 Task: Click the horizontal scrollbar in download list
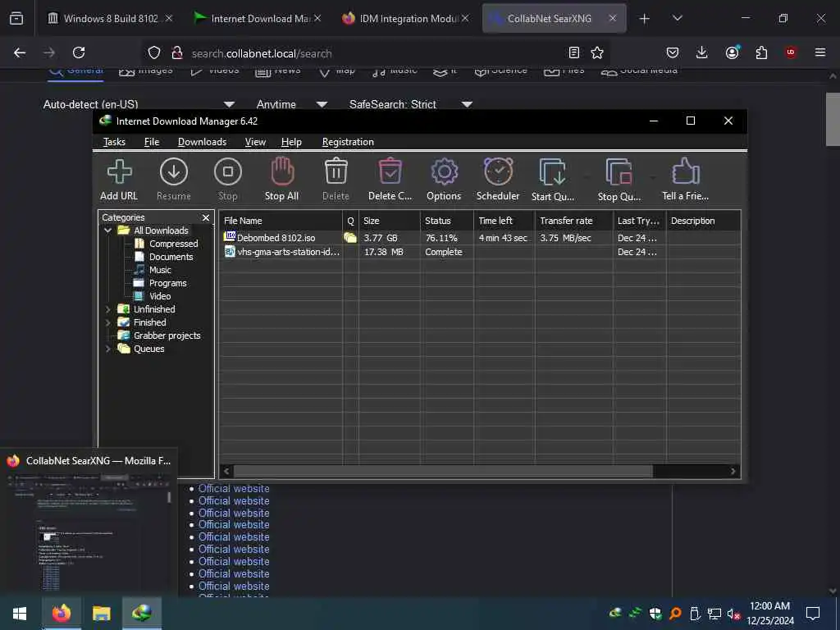tap(443, 472)
